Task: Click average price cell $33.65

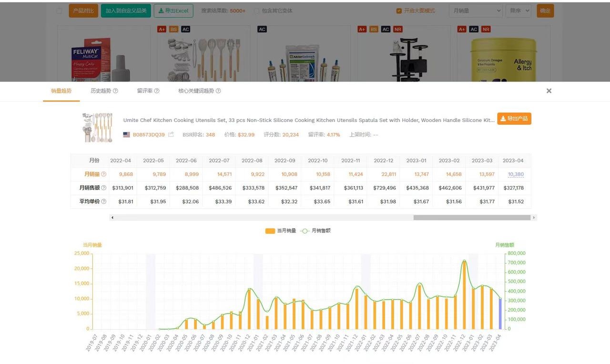Action: [322, 202]
